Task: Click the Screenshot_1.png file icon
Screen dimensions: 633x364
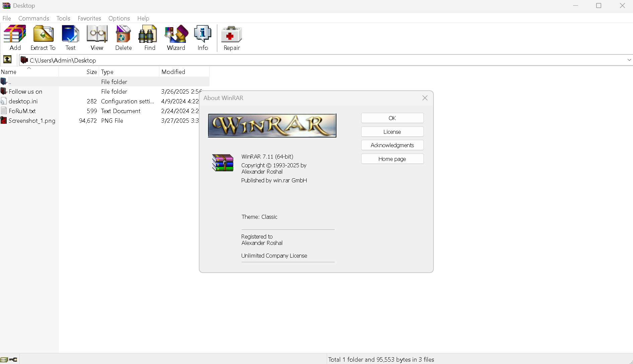Action: click(x=4, y=120)
